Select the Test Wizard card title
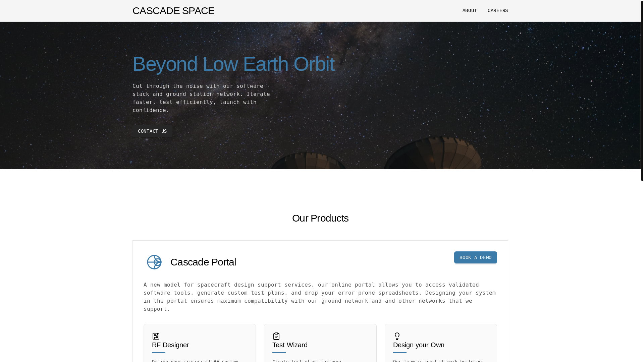 [290, 345]
